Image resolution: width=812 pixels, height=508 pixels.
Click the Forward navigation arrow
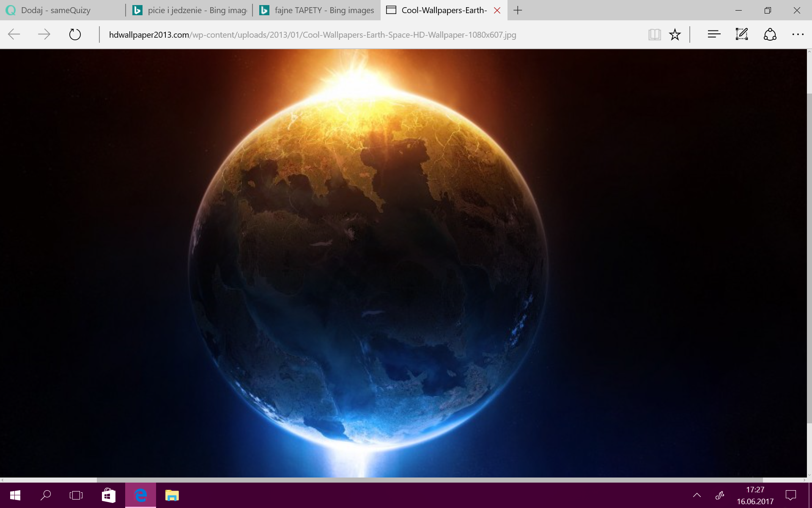(44, 34)
